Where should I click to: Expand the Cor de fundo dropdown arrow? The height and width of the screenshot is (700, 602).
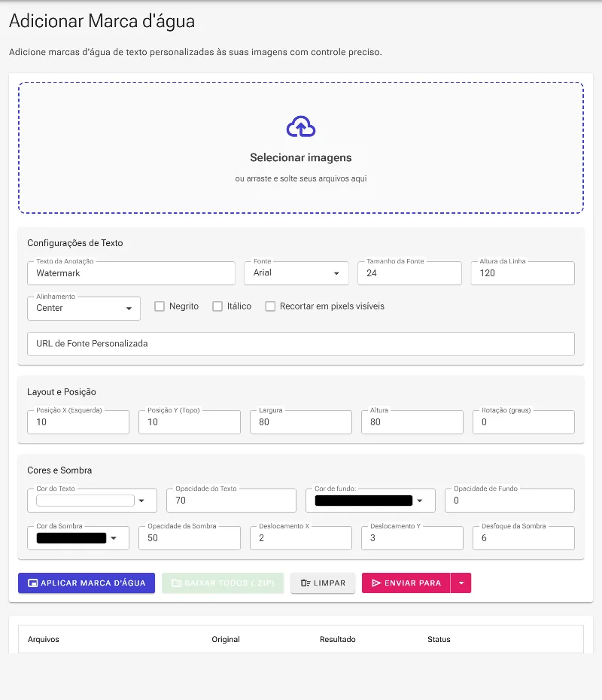[x=419, y=501]
